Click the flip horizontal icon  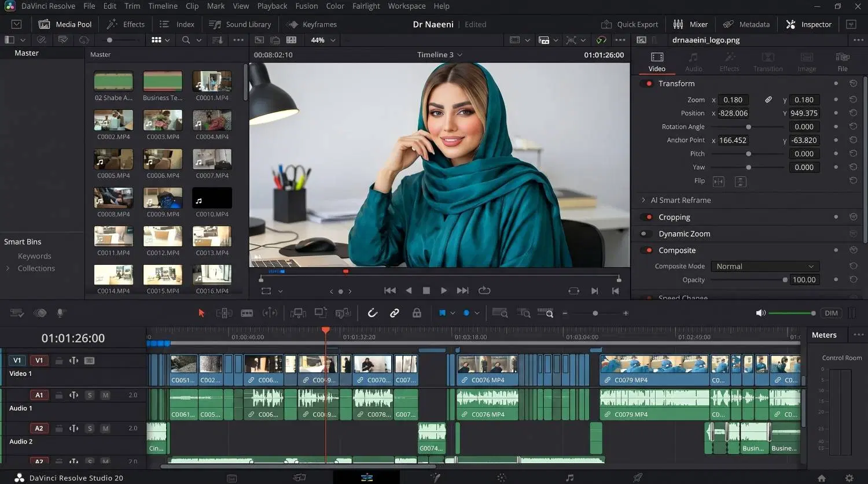[x=719, y=182]
